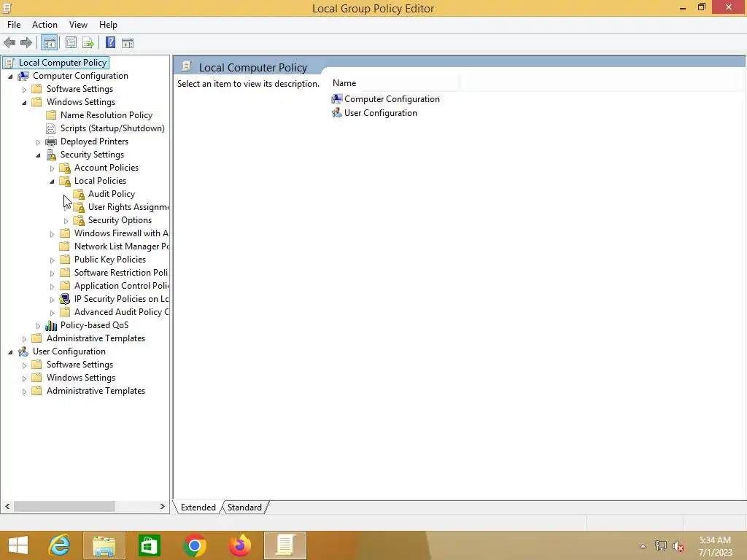This screenshot has height=560, width=747.
Task: Open the Action menu
Action: coord(44,25)
